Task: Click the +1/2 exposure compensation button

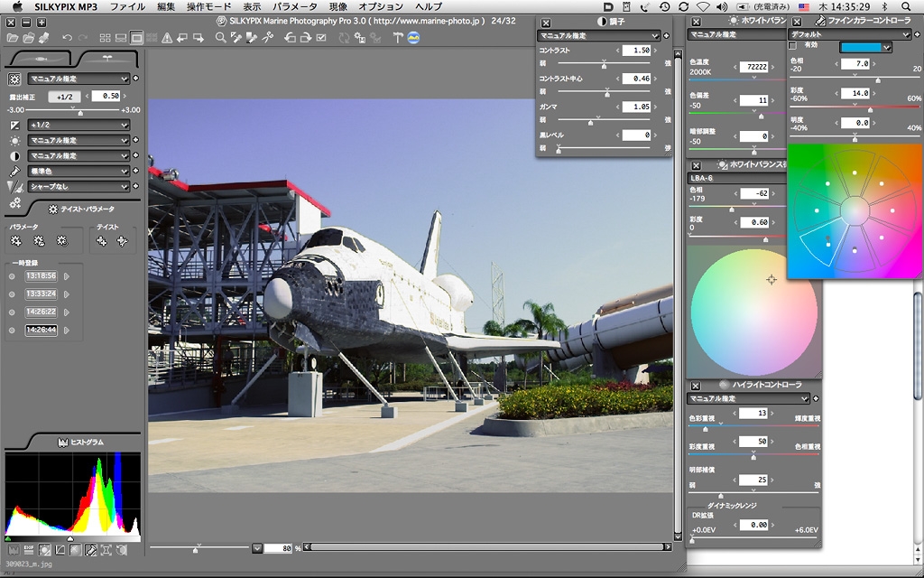Action: pos(64,96)
